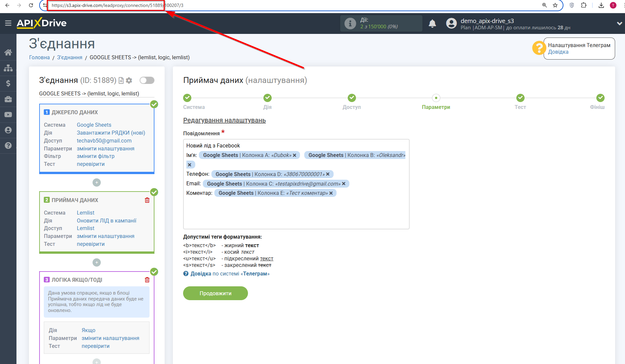Open the Довідка link in Telegram settings tooltip
625x364 pixels.
click(558, 52)
